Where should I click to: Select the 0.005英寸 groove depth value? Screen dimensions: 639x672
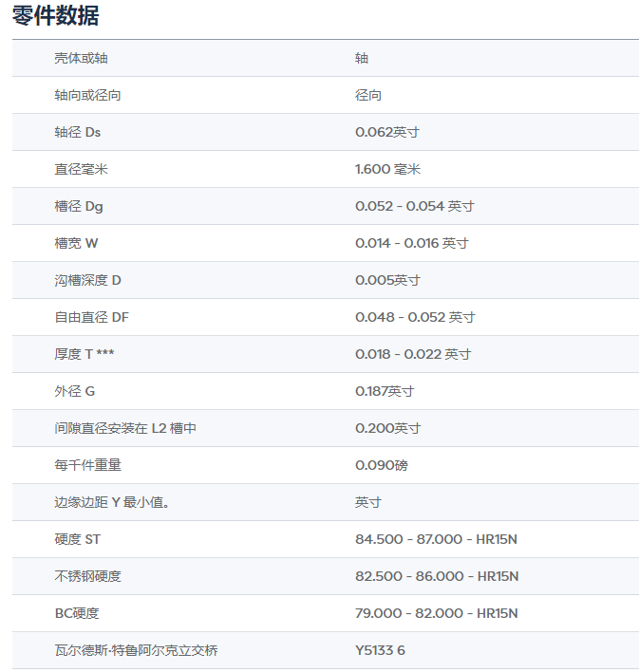pyautogui.click(x=387, y=281)
